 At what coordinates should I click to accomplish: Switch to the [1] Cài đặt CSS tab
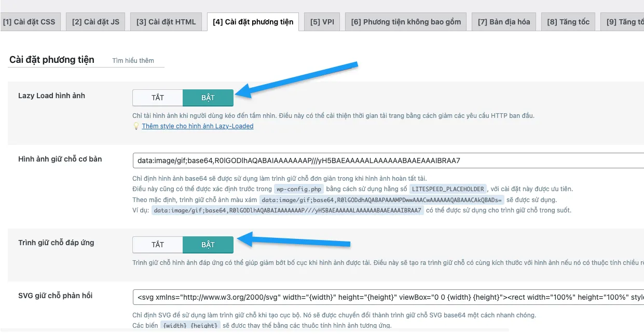31,21
